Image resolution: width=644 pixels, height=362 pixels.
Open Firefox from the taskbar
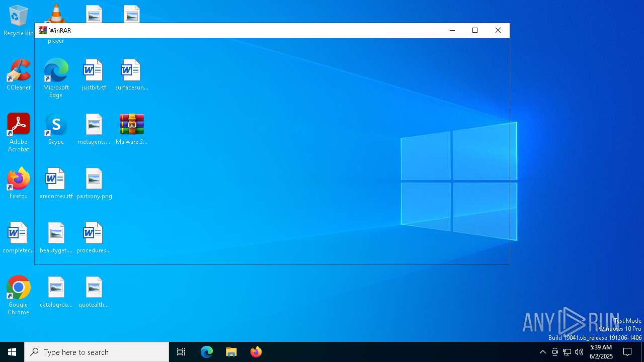tap(256, 352)
